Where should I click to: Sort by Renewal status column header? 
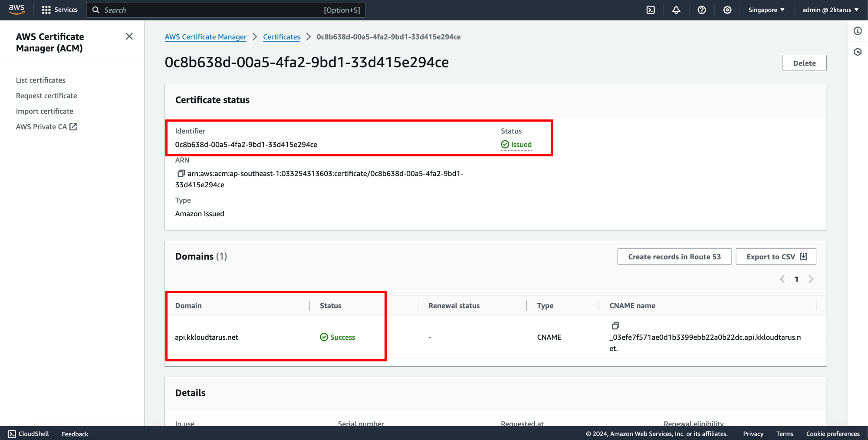point(454,306)
